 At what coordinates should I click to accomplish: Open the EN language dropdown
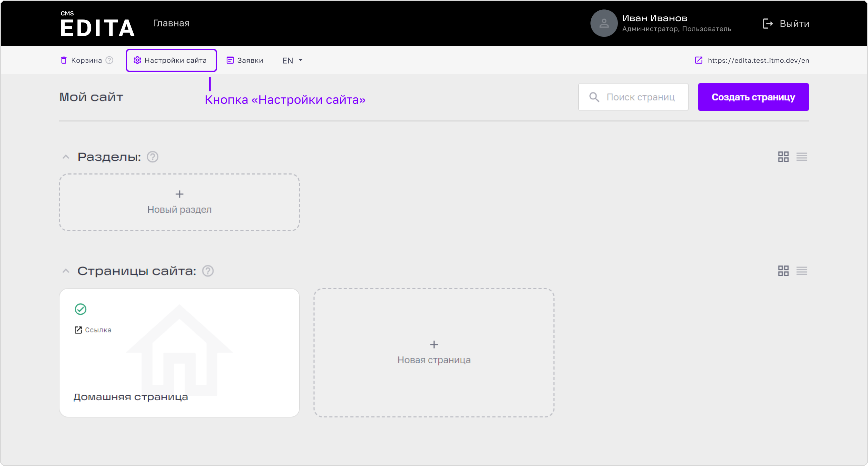pyautogui.click(x=292, y=60)
